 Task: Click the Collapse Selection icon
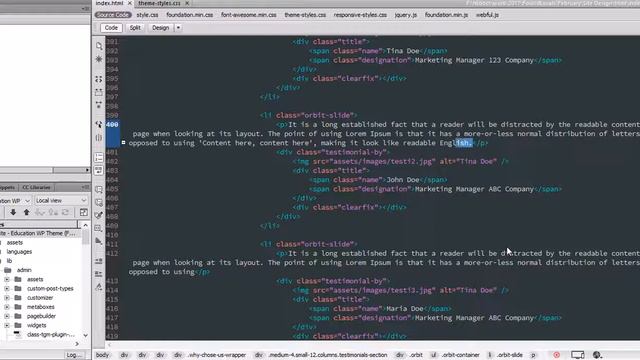tap(99, 92)
